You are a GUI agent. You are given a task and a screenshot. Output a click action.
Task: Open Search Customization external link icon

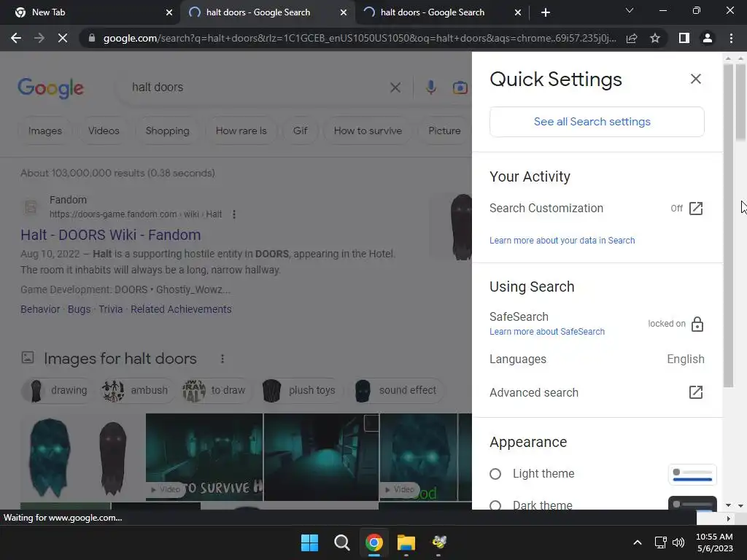coord(695,209)
